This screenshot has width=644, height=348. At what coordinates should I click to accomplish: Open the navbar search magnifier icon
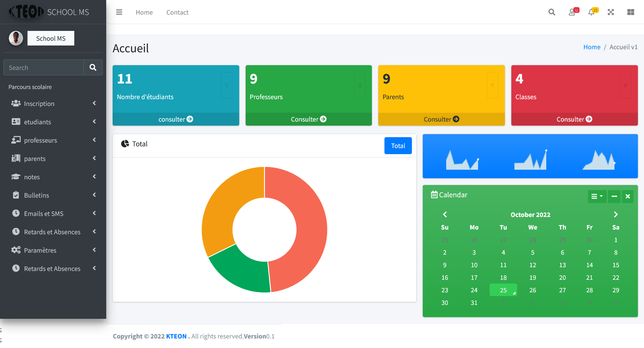[x=552, y=12]
